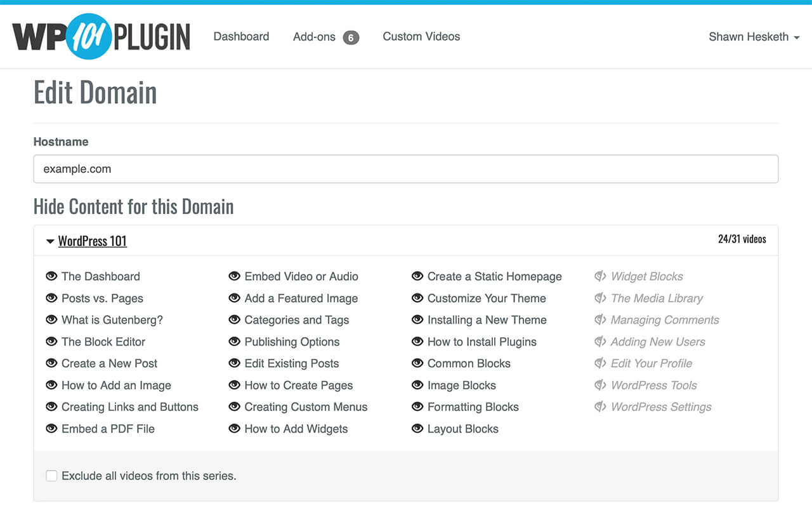This screenshot has width=812, height=508.
Task: Toggle eye icon for The Dashboard
Action: coord(51,276)
